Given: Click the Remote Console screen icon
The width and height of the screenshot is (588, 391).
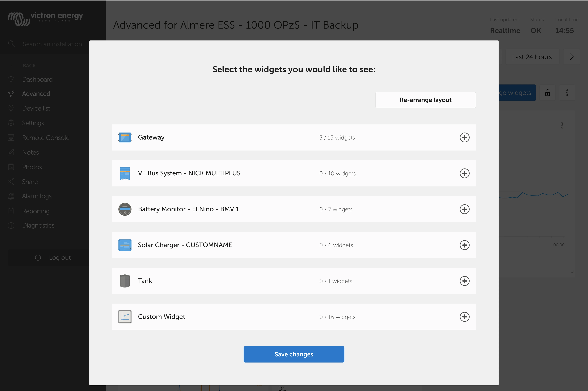Looking at the screenshot, I should pyautogui.click(x=11, y=138).
